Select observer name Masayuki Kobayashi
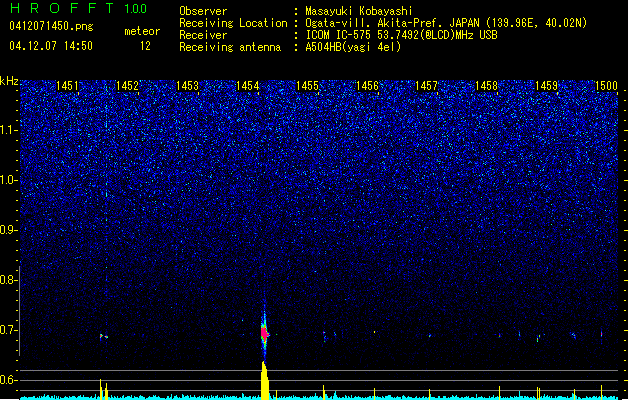Image resolution: width=629 pixels, height=400 pixels. 359,11
